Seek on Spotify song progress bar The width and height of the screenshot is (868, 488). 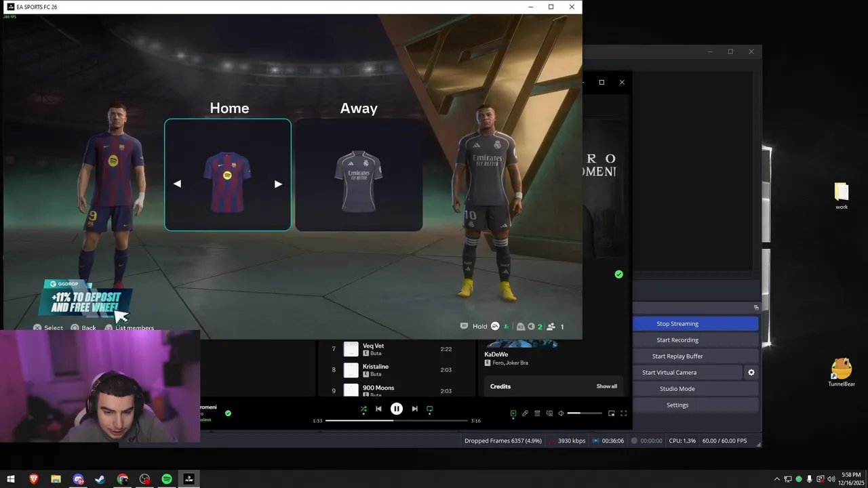(397, 420)
